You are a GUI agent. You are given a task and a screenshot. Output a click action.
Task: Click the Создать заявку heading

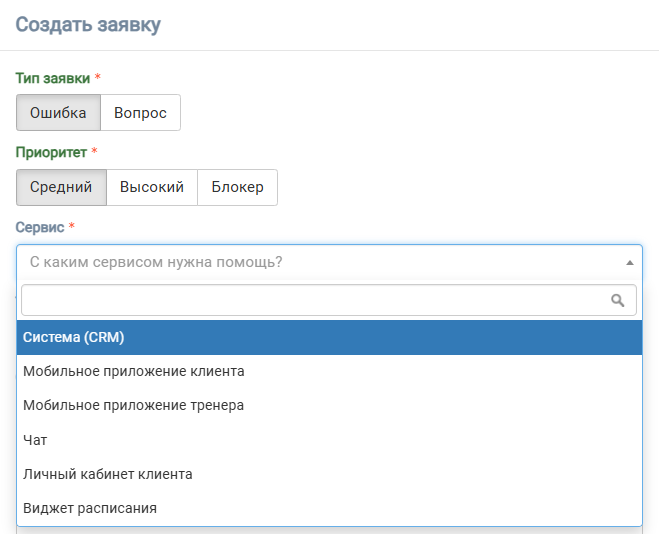click(88, 24)
